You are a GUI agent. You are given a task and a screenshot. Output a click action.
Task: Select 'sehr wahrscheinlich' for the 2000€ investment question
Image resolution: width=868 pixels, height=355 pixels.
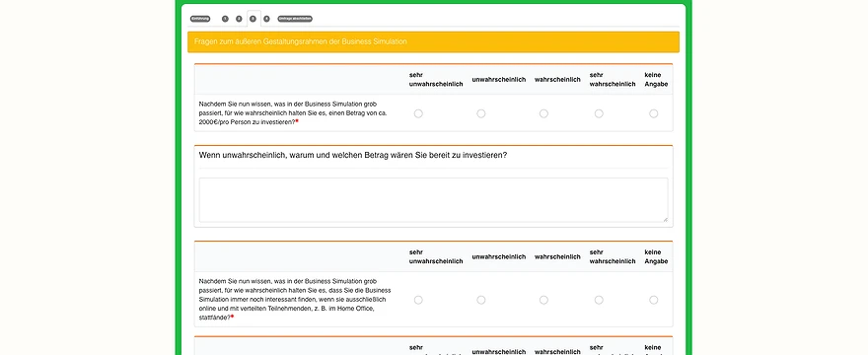coord(599,113)
